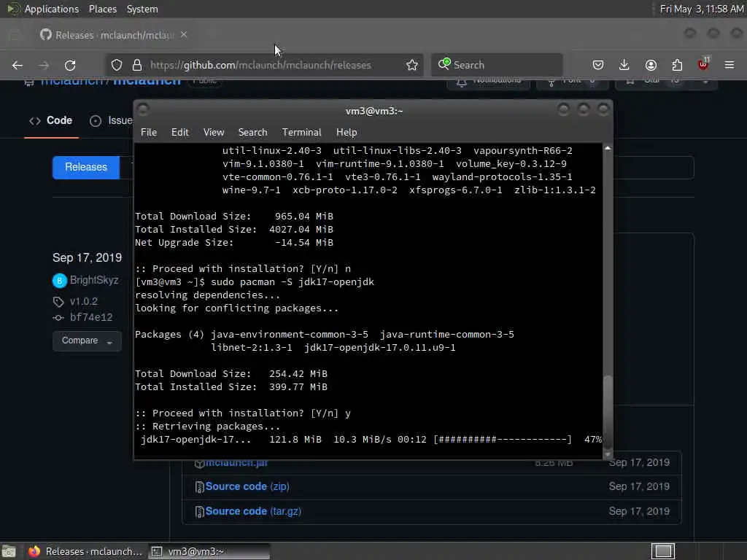Open the terminal File menu
Screen dimensions: 747x560
tap(149, 133)
